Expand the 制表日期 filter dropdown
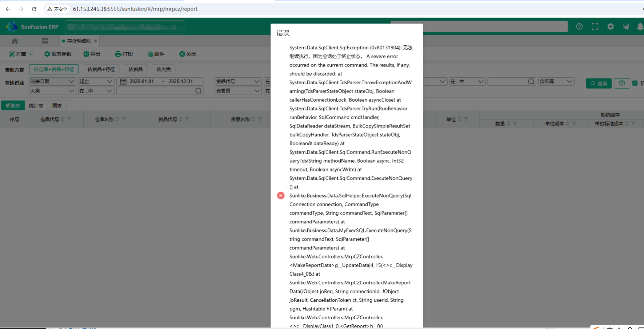Viewport: 644px width, 329px height. click(52, 81)
